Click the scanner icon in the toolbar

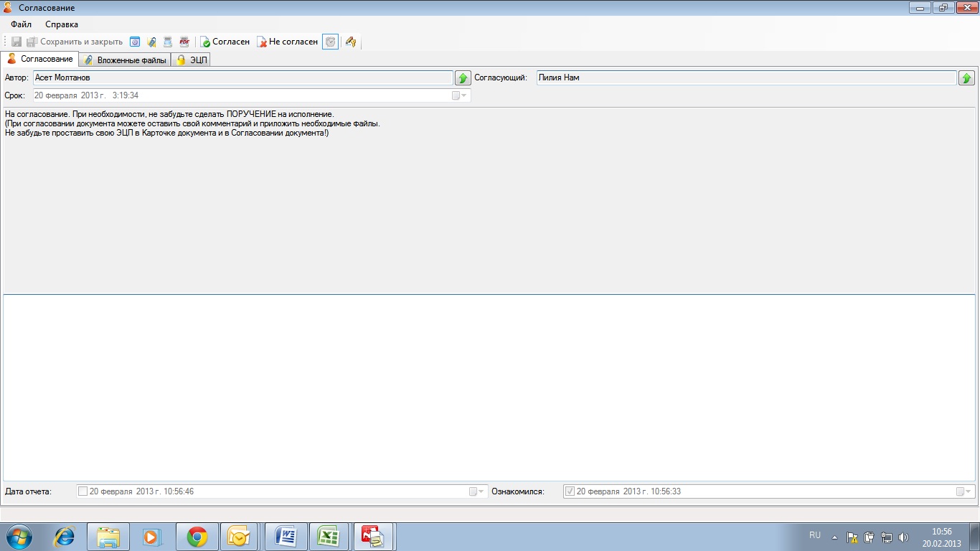[x=167, y=42]
